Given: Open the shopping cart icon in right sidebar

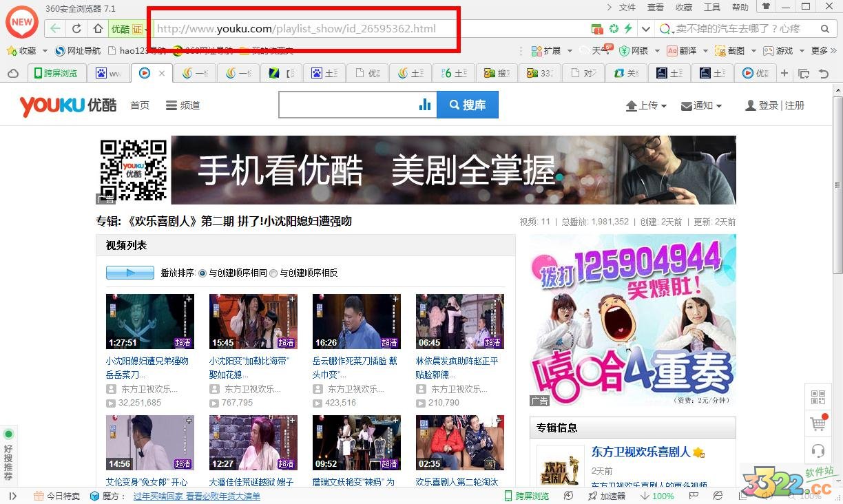Looking at the screenshot, I should tap(818, 424).
